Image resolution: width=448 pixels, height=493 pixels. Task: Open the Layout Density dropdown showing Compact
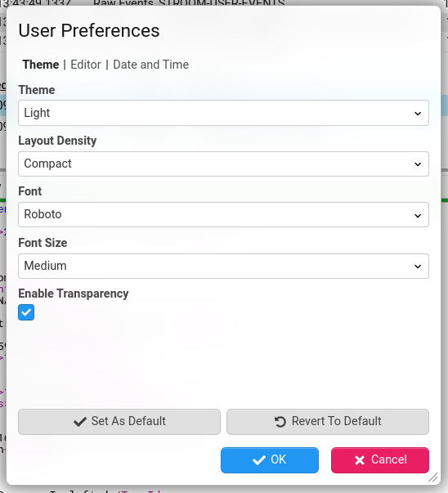[223, 164]
